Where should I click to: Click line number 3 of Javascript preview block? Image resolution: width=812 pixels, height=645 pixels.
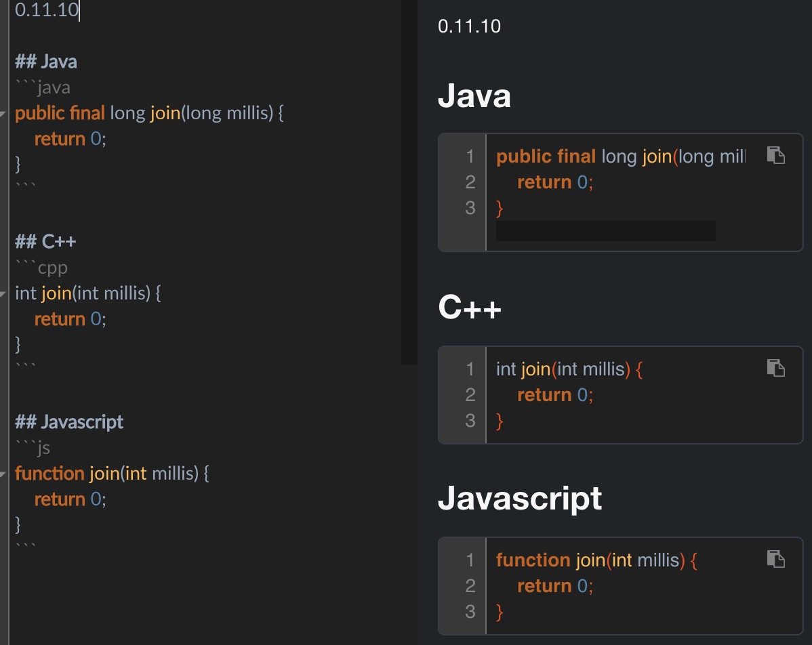point(470,611)
